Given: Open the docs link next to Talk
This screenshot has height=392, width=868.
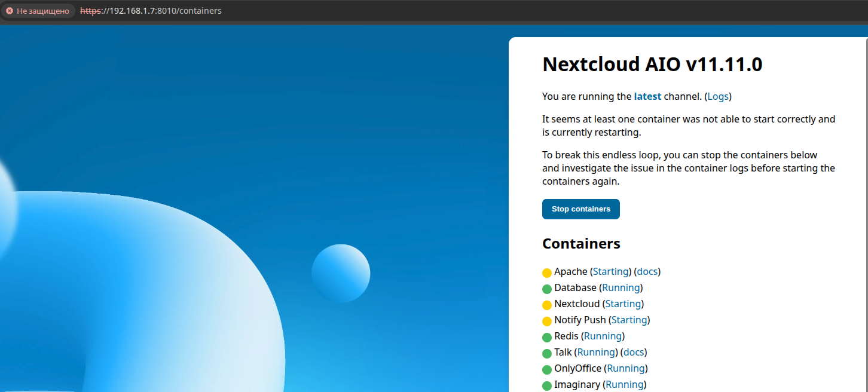Looking at the screenshot, I should [x=633, y=352].
